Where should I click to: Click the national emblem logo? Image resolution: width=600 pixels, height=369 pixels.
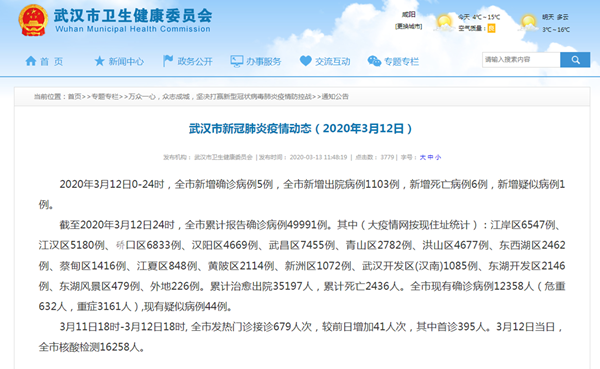pos(33,20)
